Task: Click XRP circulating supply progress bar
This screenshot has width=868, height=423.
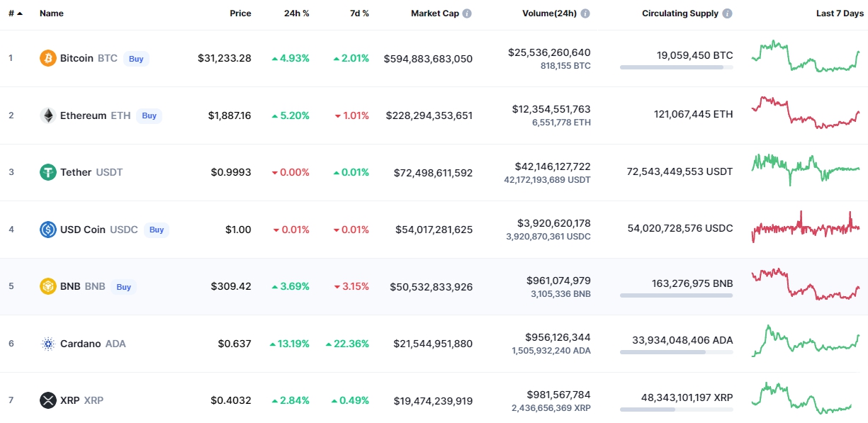Action: click(x=677, y=410)
